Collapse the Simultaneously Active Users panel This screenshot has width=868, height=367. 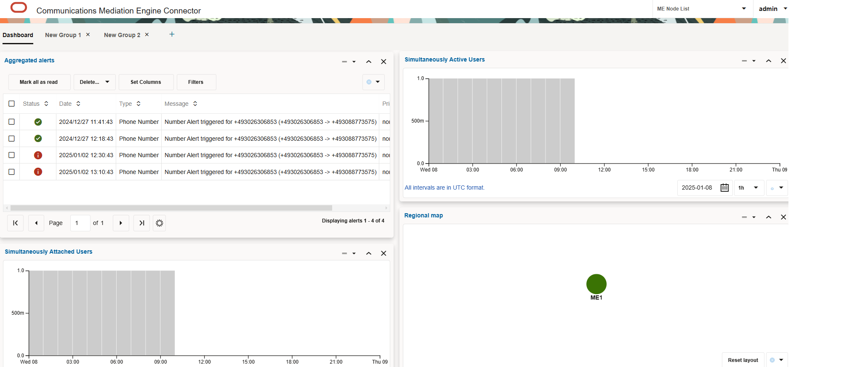click(769, 61)
